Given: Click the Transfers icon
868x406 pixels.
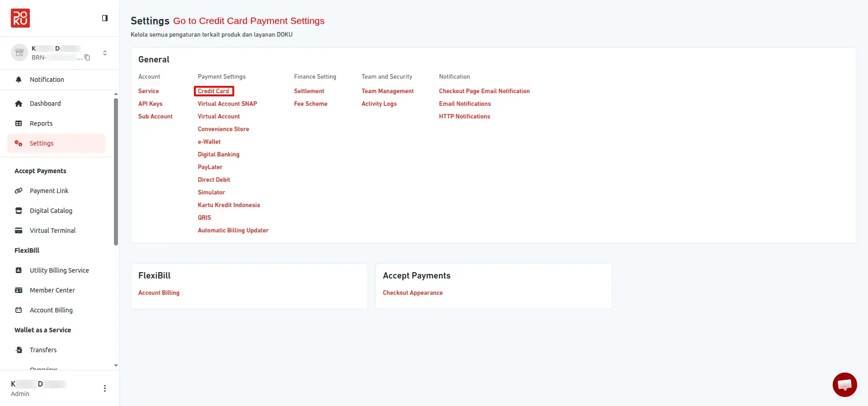Looking at the screenshot, I should click(19, 350).
